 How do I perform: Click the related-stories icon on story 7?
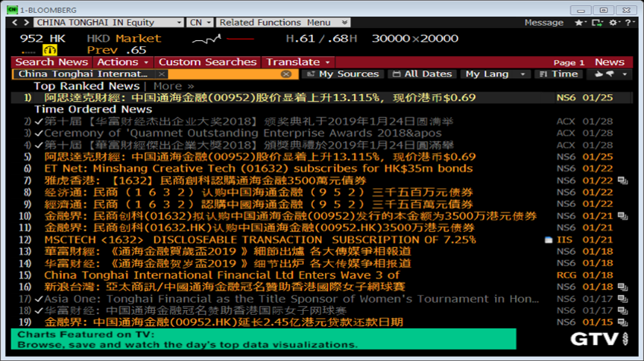pos(622,180)
